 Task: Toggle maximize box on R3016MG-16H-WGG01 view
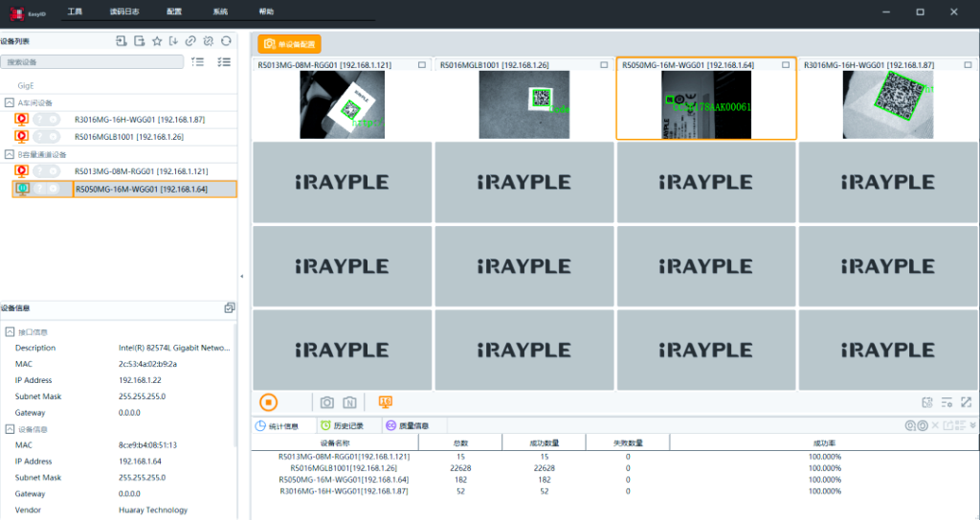point(969,65)
